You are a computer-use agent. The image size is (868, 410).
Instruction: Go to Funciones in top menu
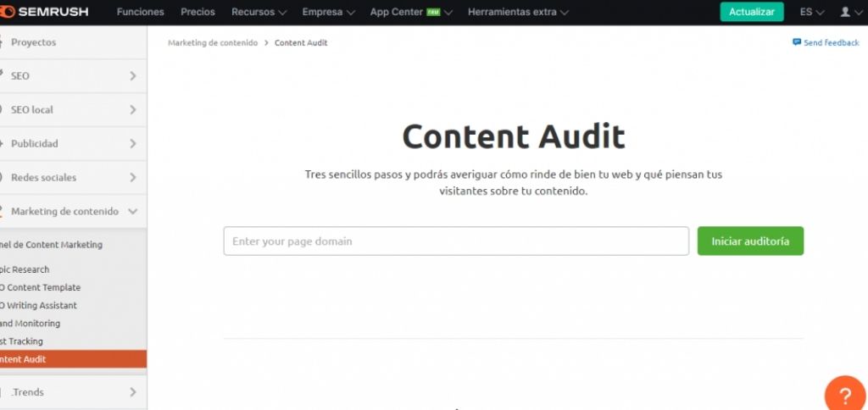(140, 12)
